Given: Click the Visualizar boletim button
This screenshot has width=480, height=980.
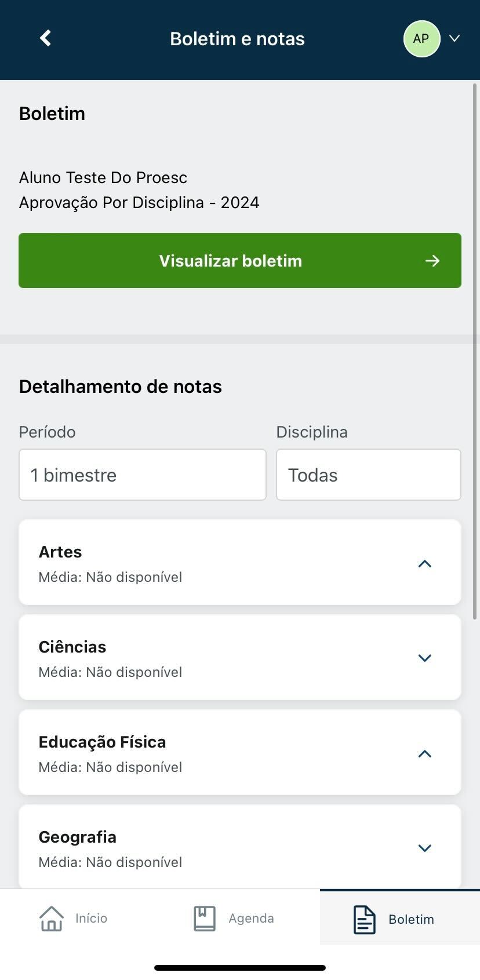Looking at the screenshot, I should (x=240, y=261).
